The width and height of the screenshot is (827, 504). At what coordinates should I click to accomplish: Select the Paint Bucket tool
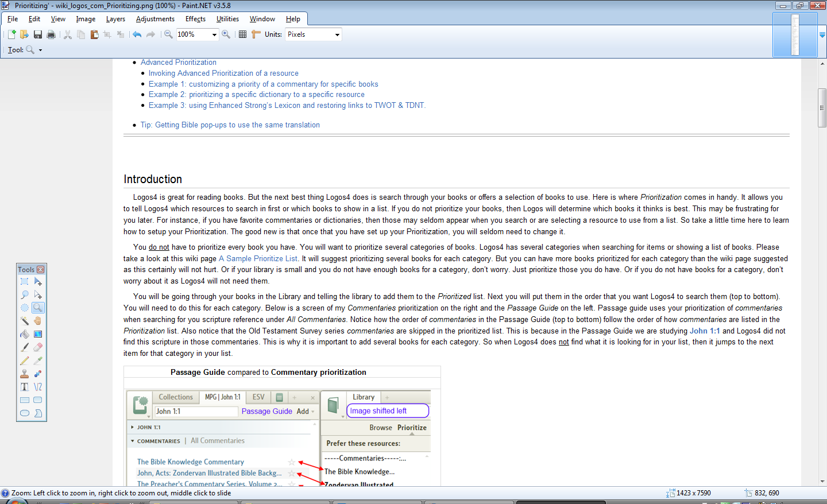[25, 334]
